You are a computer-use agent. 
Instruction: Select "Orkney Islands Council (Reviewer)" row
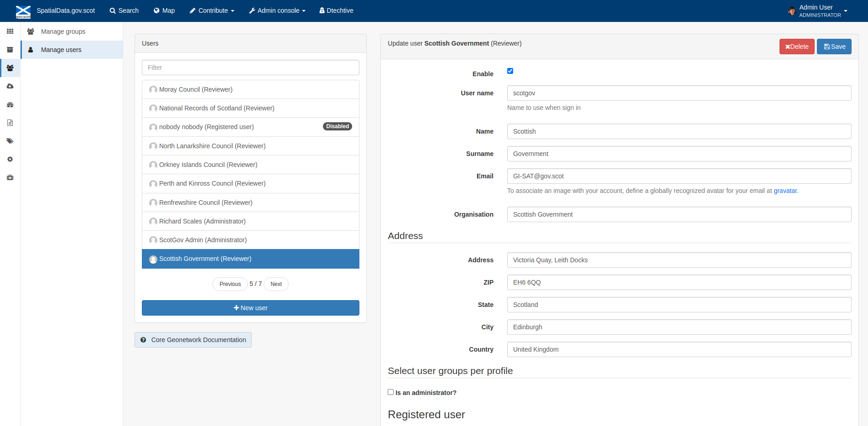click(x=250, y=165)
